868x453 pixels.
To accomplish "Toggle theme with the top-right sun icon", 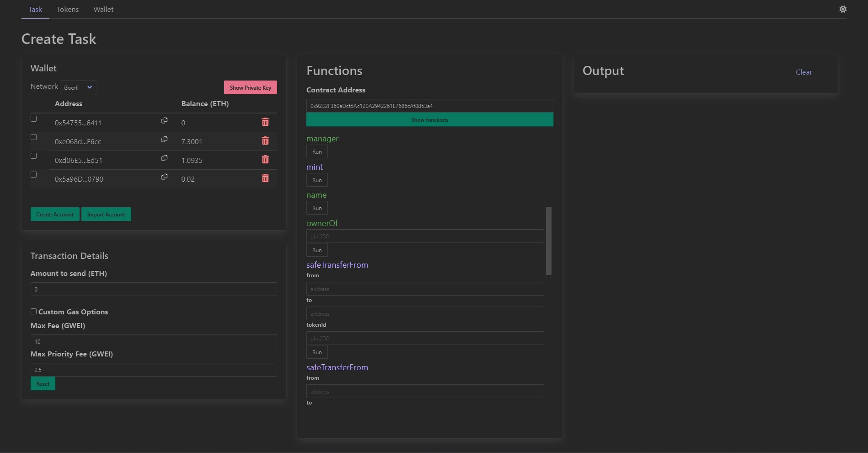I will point(843,9).
